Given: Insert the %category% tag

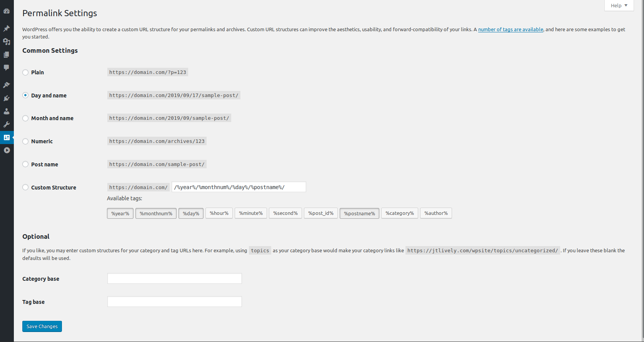Looking at the screenshot, I should (400, 213).
